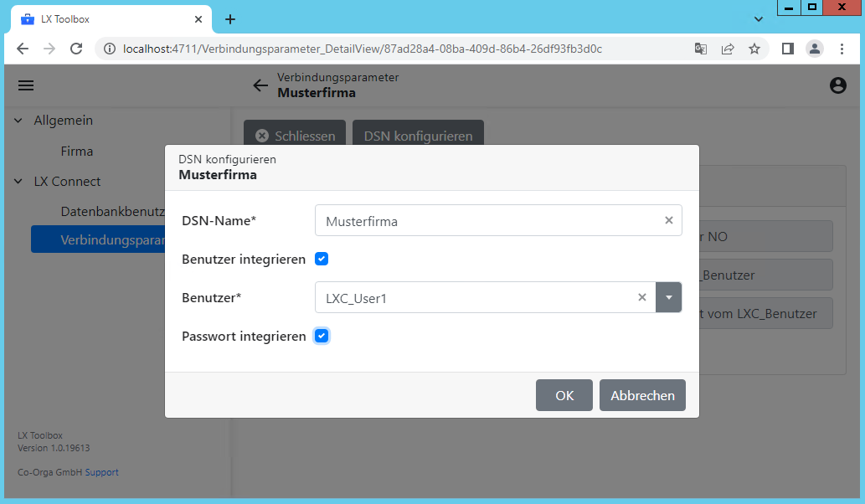The width and height of the screenshot is (865, 504).
Task: Select the Firma navigation item
Action: [x=77, y=152]
